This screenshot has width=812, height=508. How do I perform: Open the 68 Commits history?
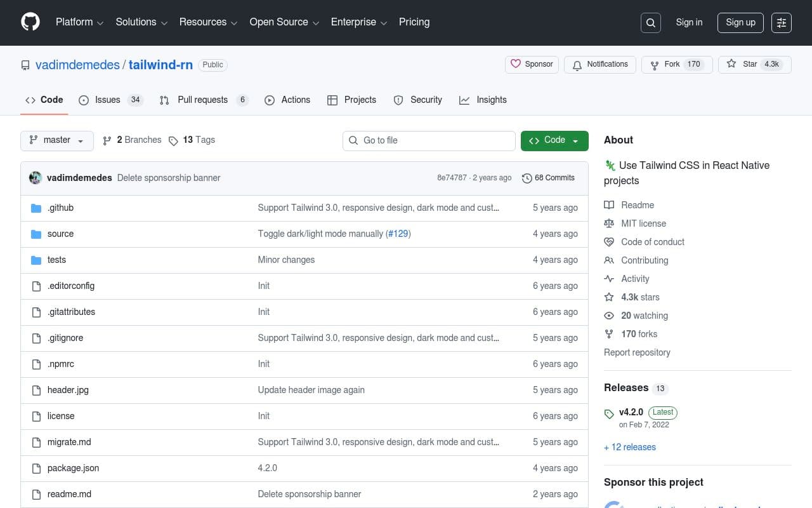pos(548,178)
